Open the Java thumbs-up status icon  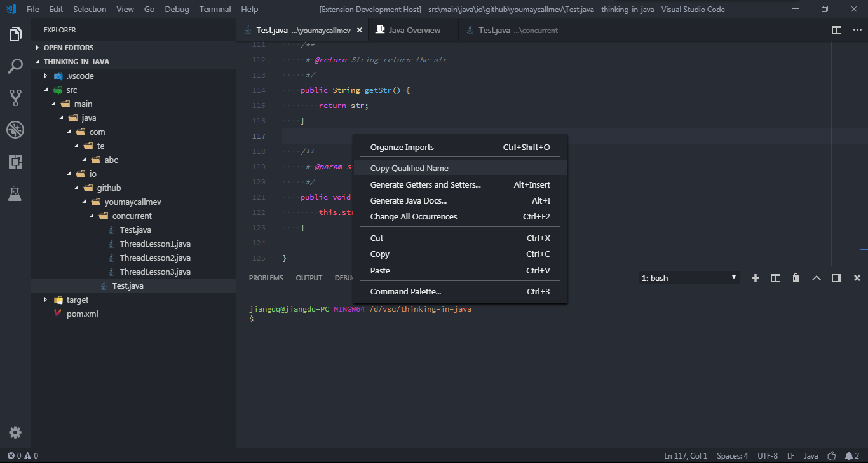tap(832, 456)
